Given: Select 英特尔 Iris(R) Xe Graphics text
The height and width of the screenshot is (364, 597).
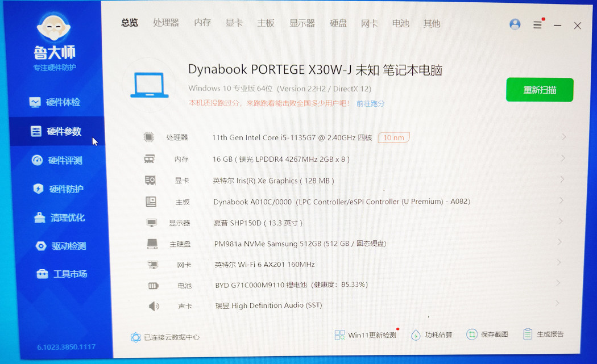Looking at the screenshot, I should click(273, 181).
